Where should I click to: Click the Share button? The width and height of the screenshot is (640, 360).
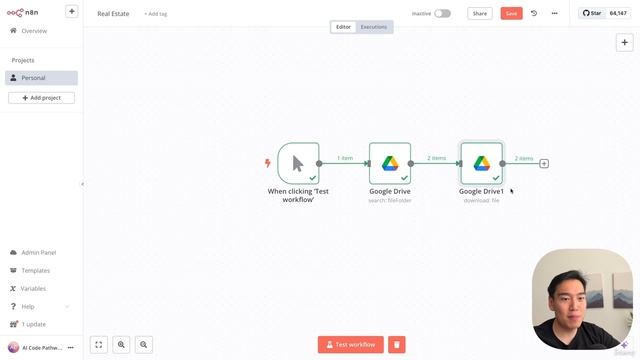(480, 13)
